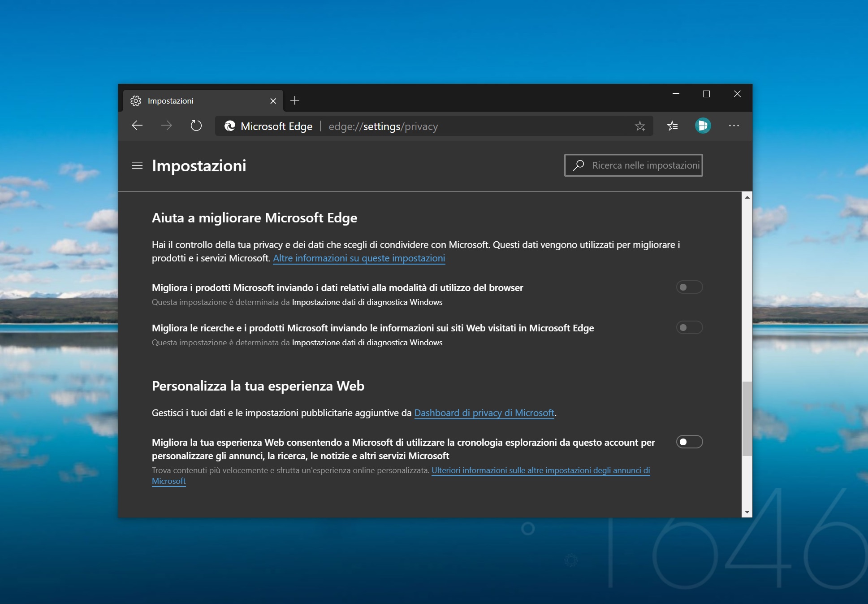Viewport: 868px width, 604px height.
Task: Toggle visited websites info sending switch
Action: pyautogui.click(x=689, y=327)
